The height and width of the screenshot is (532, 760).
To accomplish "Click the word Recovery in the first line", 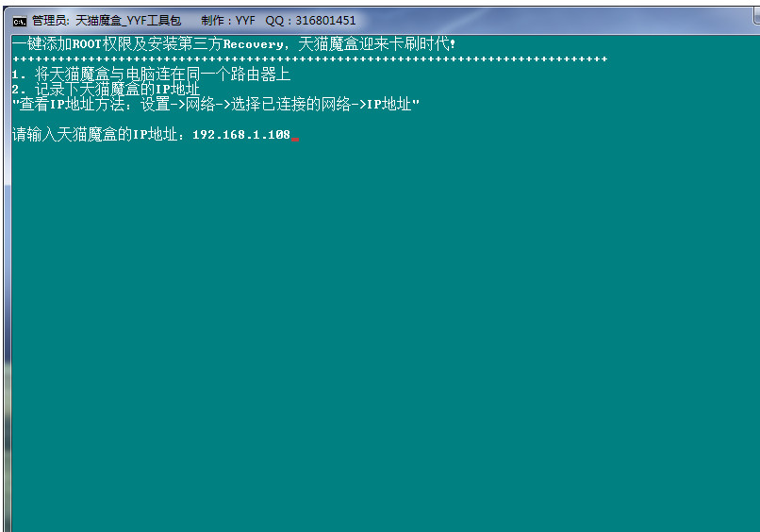I will pos(253,44).
